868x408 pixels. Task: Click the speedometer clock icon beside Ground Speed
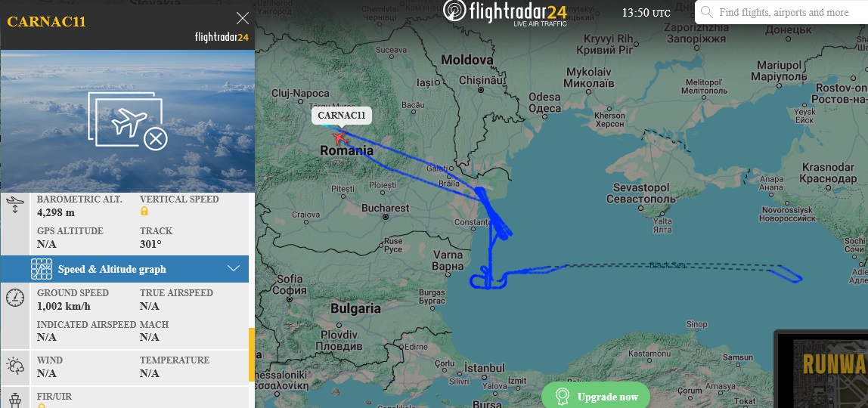point(15,298)
